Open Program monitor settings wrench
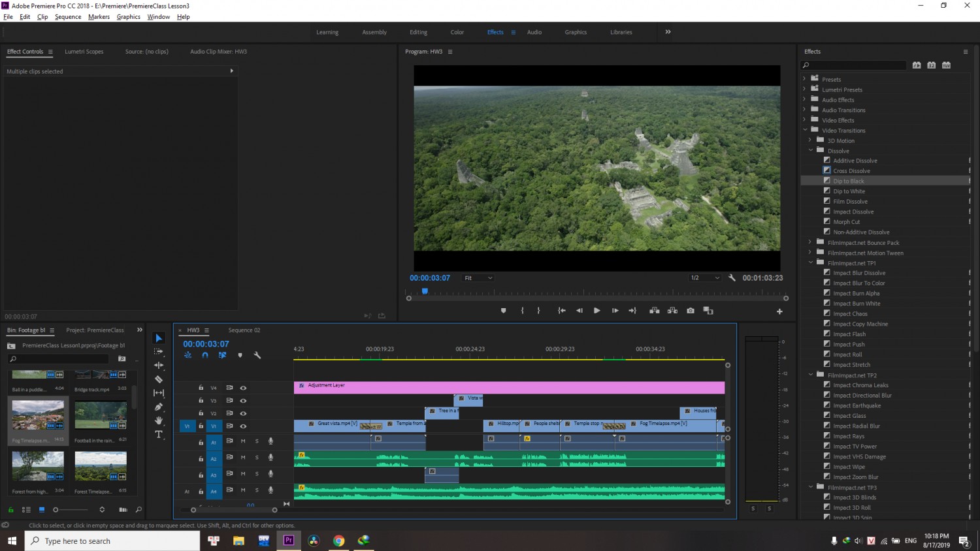This screenshot has height=551, width=980. pos(732,277)
